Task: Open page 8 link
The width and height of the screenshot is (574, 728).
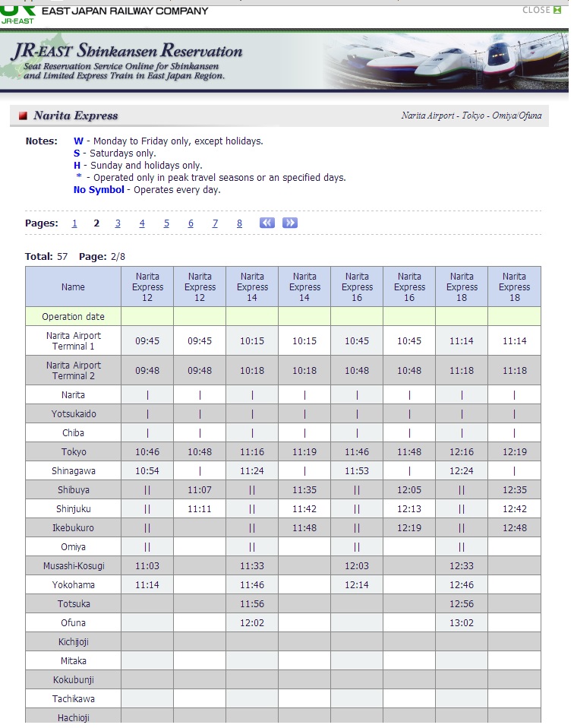Action: (x=239, y=223)
